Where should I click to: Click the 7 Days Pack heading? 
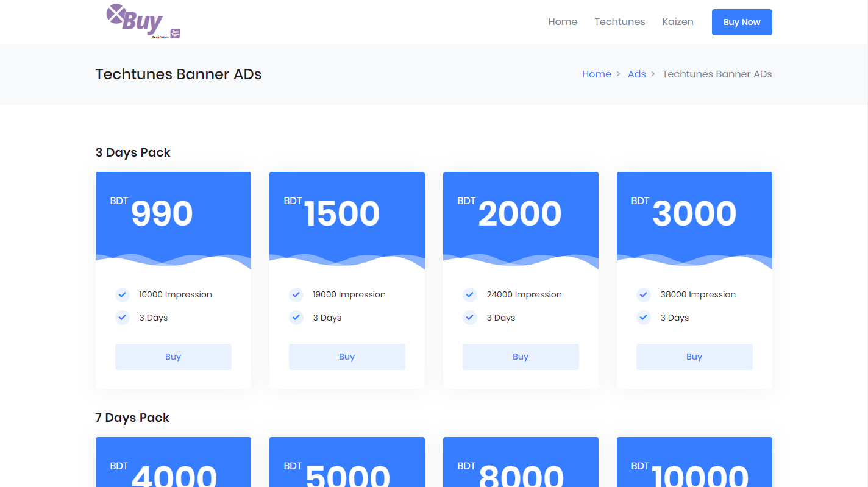coord(132,418)
